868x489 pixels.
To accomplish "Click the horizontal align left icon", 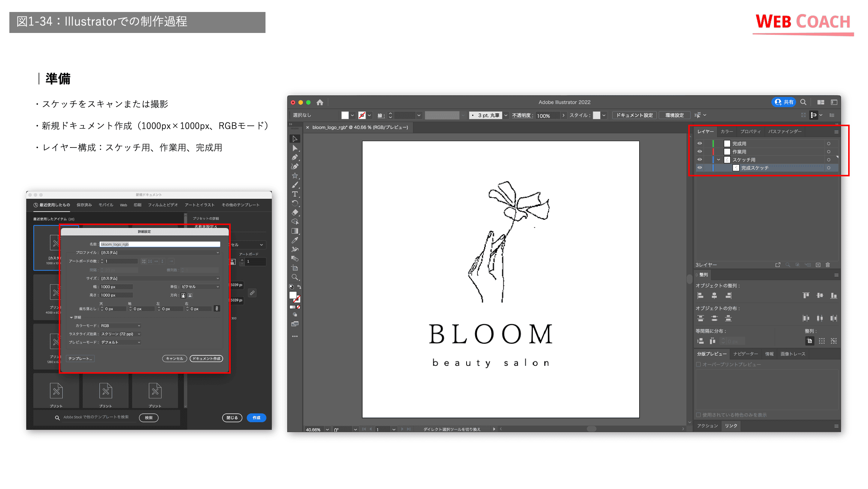I will (701, 296).
